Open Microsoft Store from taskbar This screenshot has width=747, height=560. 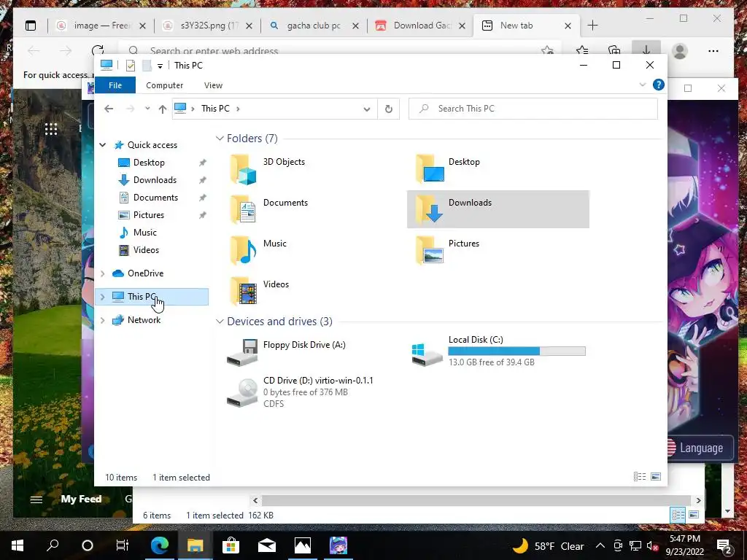pos(231,545)
